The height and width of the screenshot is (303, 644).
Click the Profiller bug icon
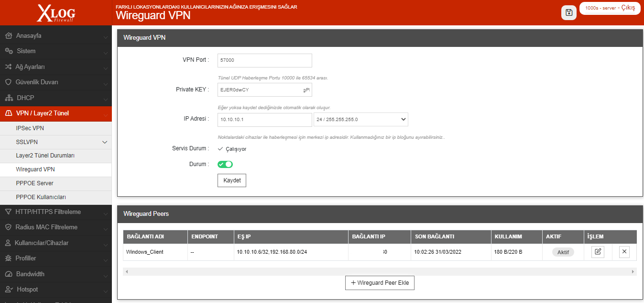coord(8,258)
